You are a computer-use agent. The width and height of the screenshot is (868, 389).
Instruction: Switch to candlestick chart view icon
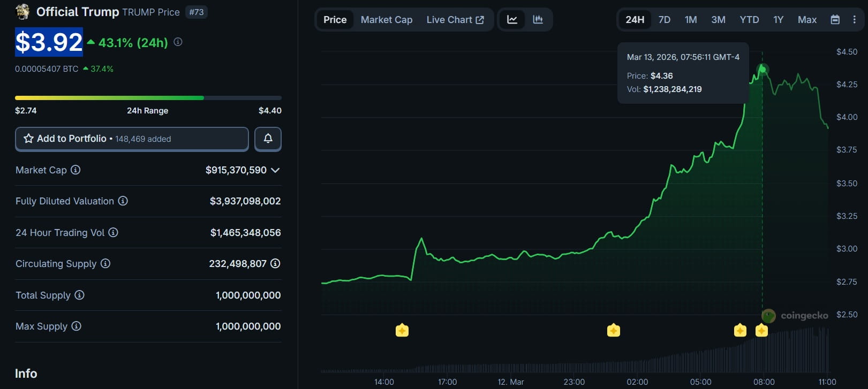(538, 20)
